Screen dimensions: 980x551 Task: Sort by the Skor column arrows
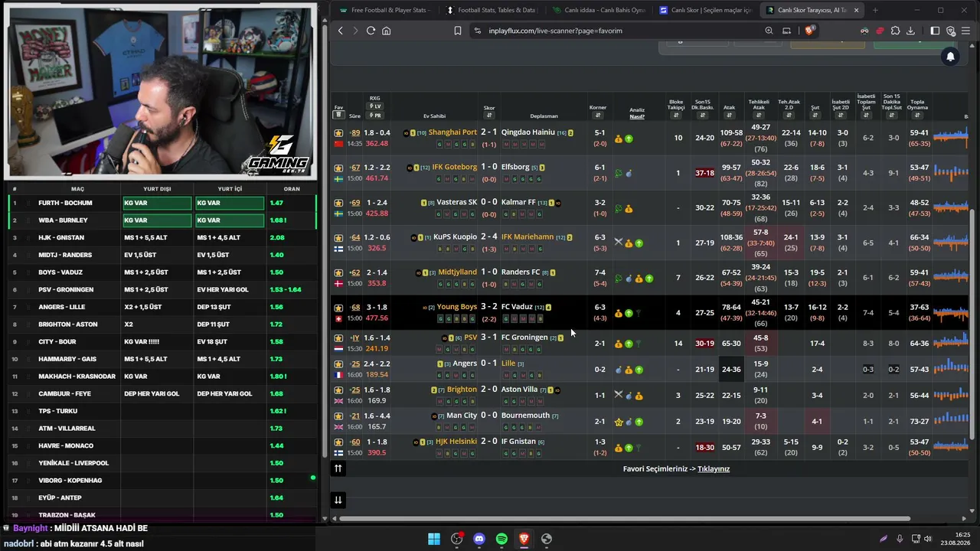coord(489,116)
